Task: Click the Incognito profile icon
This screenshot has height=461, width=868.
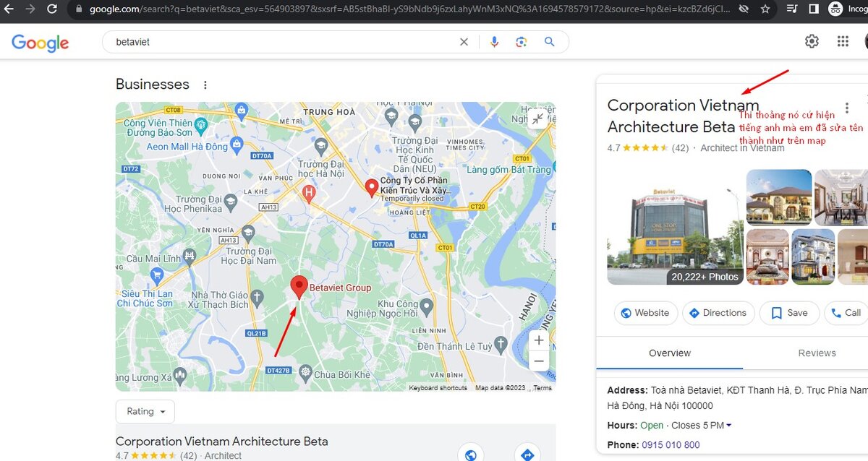Action: (x=836, y=9)
